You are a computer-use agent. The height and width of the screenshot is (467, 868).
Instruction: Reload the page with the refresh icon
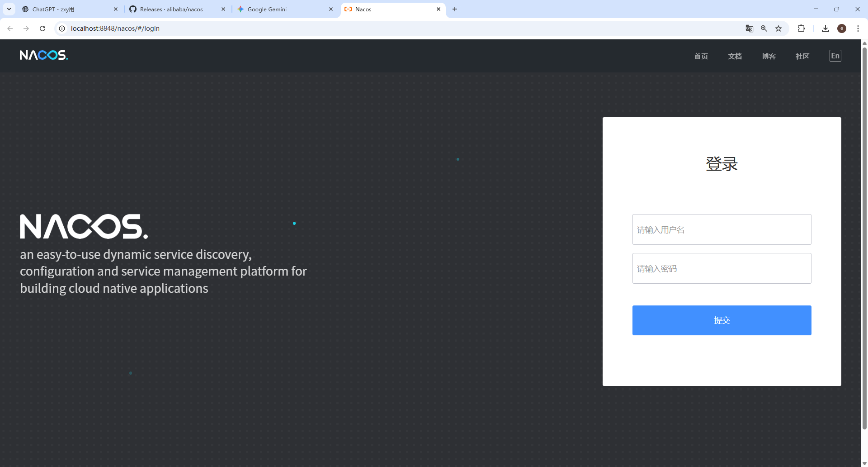pos(42,29)
